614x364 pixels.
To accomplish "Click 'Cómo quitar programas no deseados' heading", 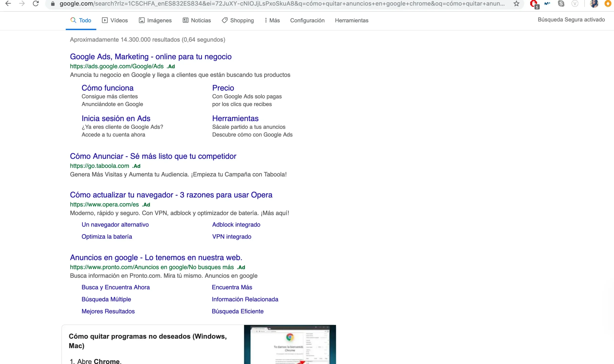I will [148, 341].
